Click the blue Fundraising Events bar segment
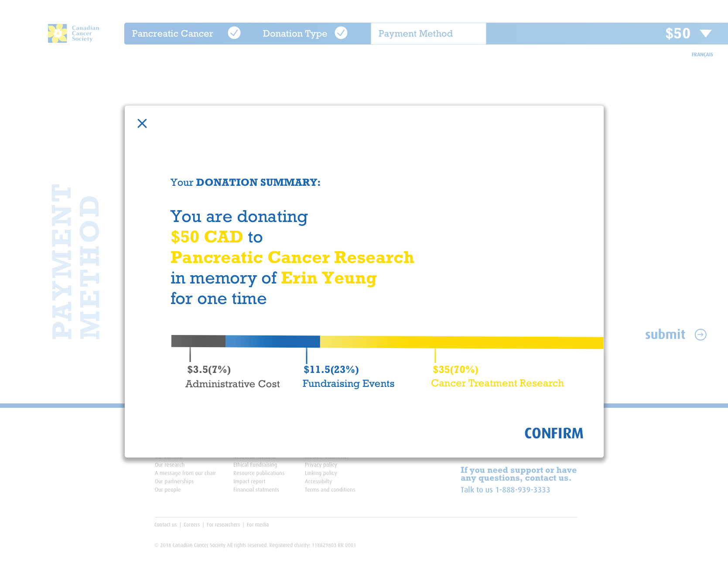The height and width of the screenshot is (584, 728). coord(273,342)
